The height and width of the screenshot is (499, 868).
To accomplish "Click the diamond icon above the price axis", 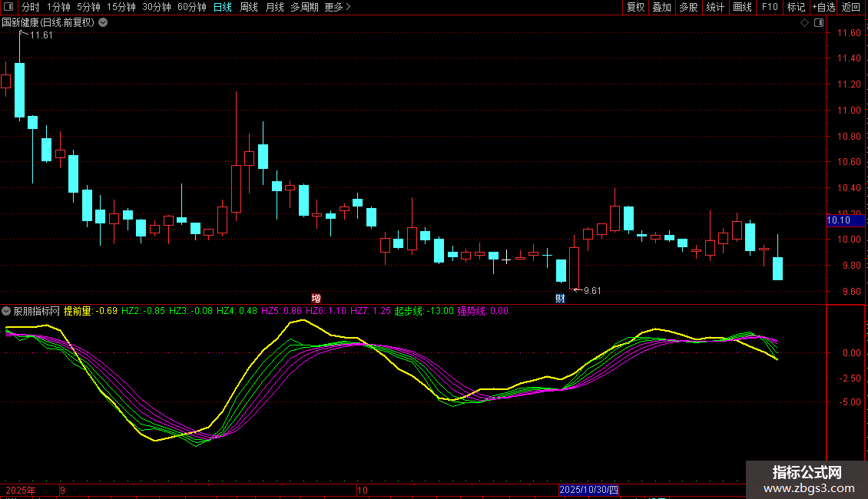I will [x=805, y=23].
